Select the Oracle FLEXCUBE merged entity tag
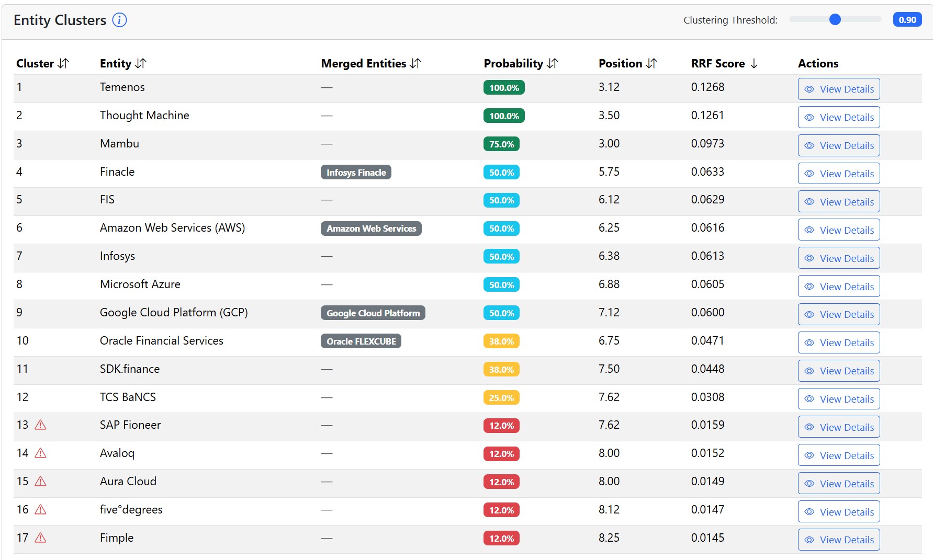This screenshot has height=560, width=933. 361,341
